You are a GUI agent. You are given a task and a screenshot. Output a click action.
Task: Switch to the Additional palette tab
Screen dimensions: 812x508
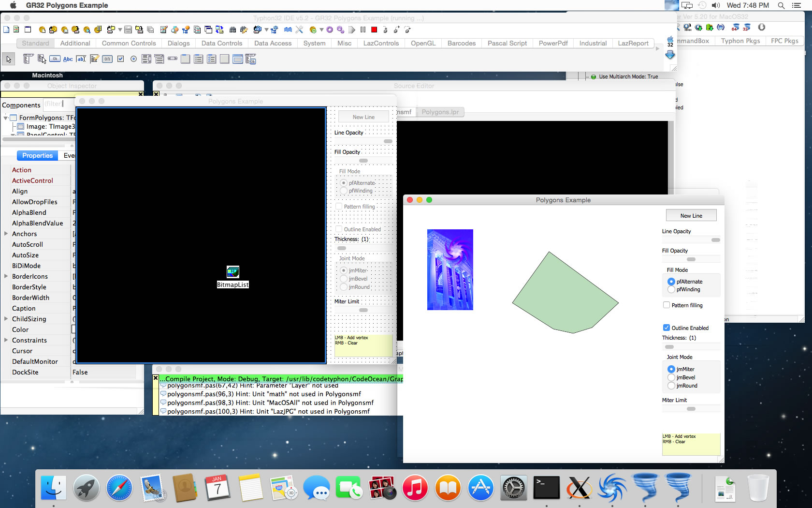click(x=75, y=43)
